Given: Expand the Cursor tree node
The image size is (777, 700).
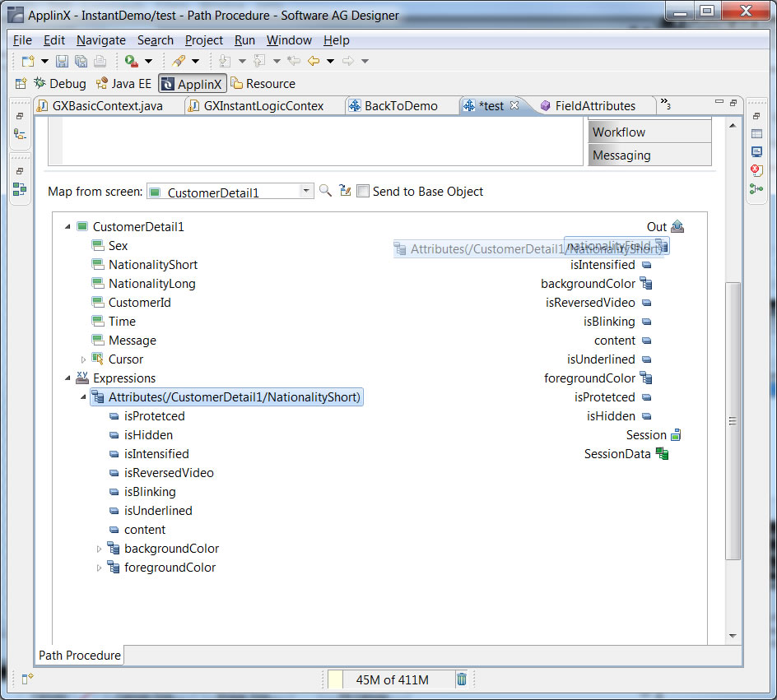Looking at the screenshot, I should pyautogui.click(x=83, y=359).
